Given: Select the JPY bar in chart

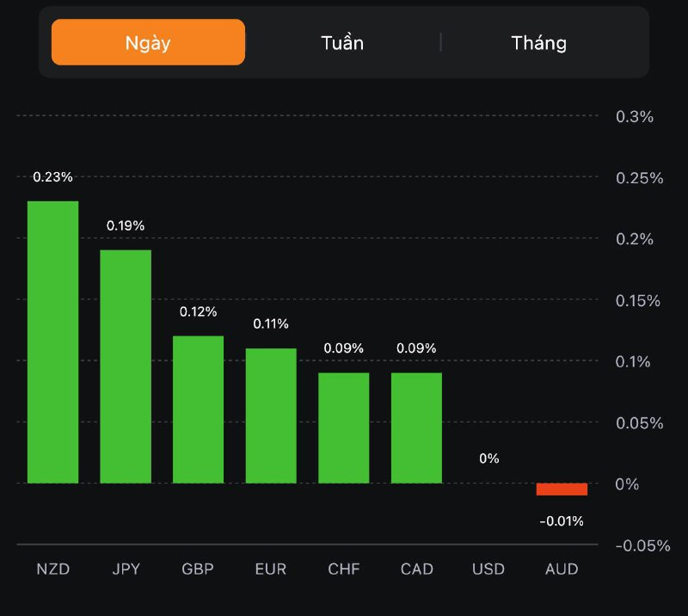Looking at the screenshot, I should tap(126, 367).
